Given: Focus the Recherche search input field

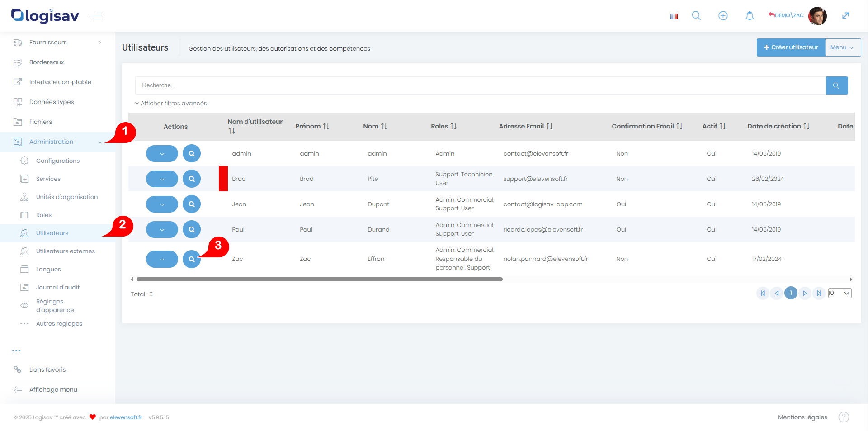Looking at the screenshot, I should click(480, 85).
